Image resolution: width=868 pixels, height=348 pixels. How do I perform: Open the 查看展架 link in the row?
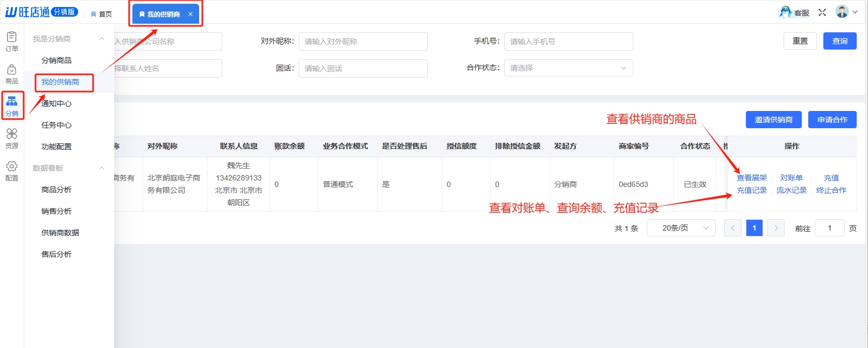click(x=751, y=178)
